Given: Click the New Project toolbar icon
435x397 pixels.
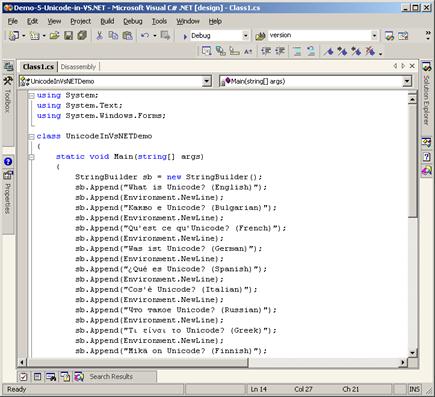Looking at the screenshot, I should pos(14,36).
